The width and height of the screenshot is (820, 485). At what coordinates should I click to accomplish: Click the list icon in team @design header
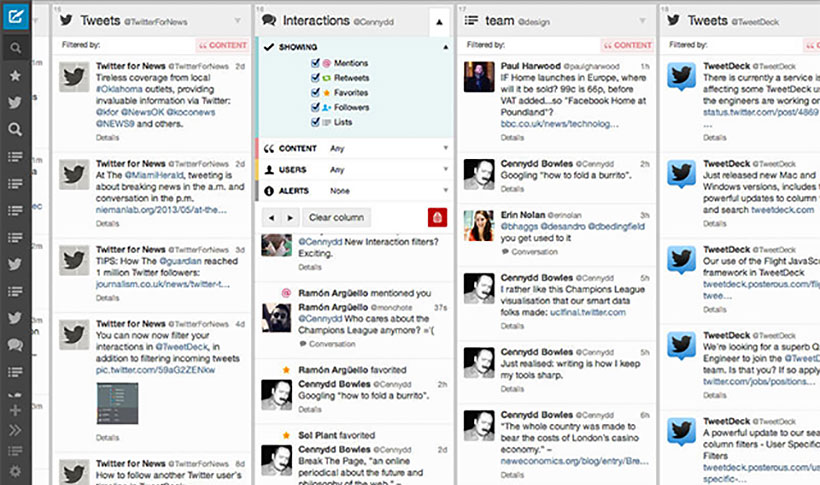471,20
